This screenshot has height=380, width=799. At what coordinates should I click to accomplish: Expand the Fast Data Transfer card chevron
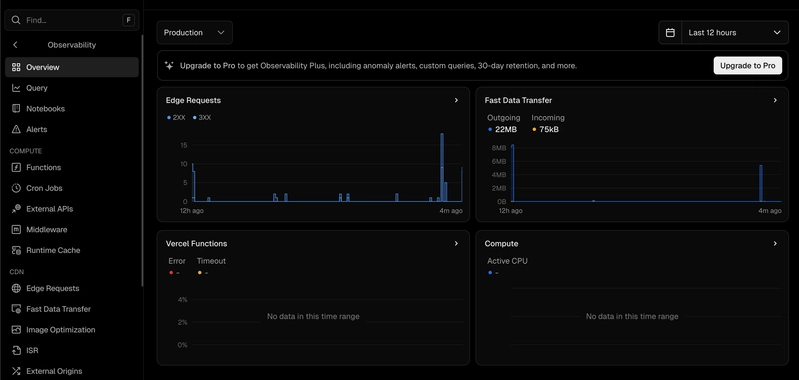pyautogui.click(x=775, y=100)
